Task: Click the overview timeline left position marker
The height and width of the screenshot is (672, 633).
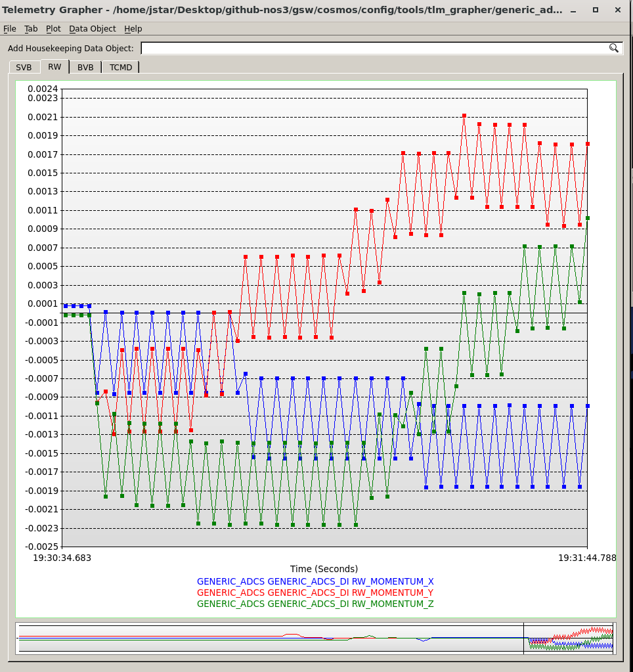Action: point(524,638)
